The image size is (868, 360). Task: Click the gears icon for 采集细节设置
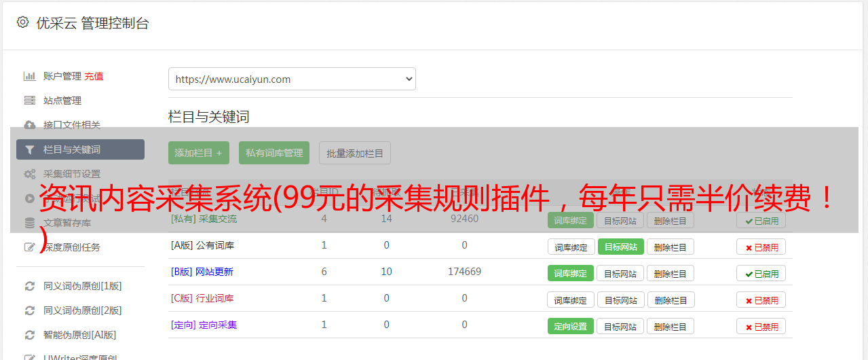coord(30,174)
